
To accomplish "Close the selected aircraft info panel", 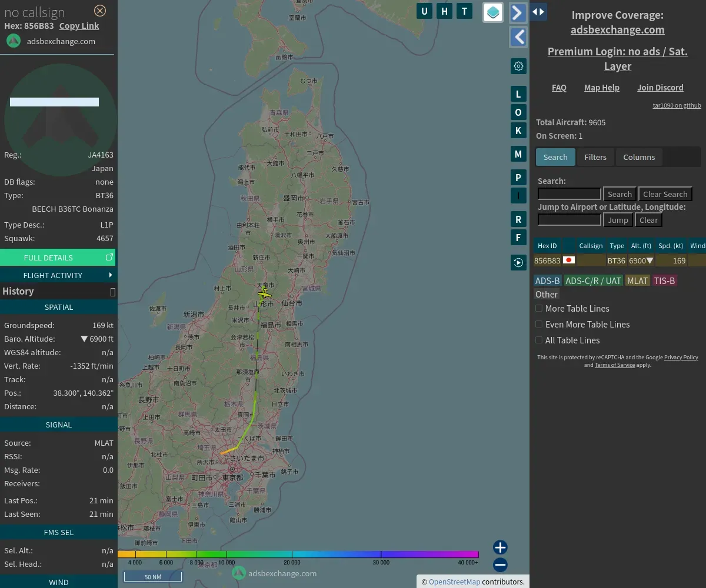I will 100,10.
